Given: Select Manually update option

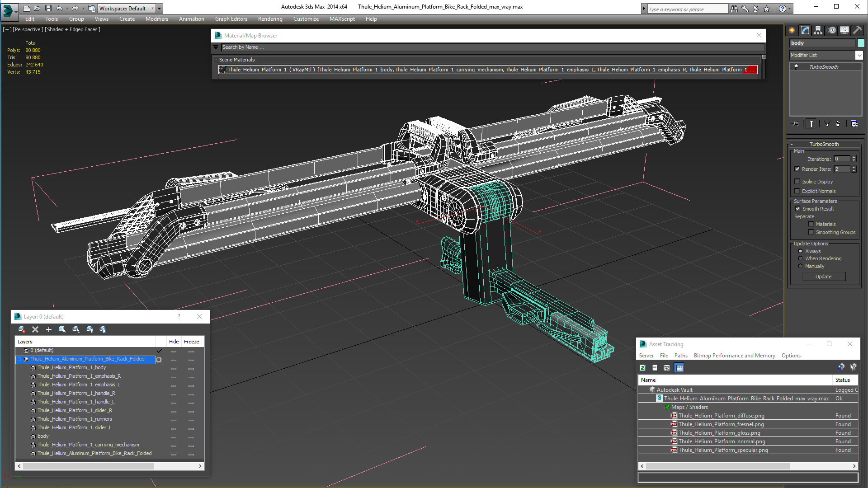Looking at the screenshot, I should pyautogui.click(x=801, y=266).
